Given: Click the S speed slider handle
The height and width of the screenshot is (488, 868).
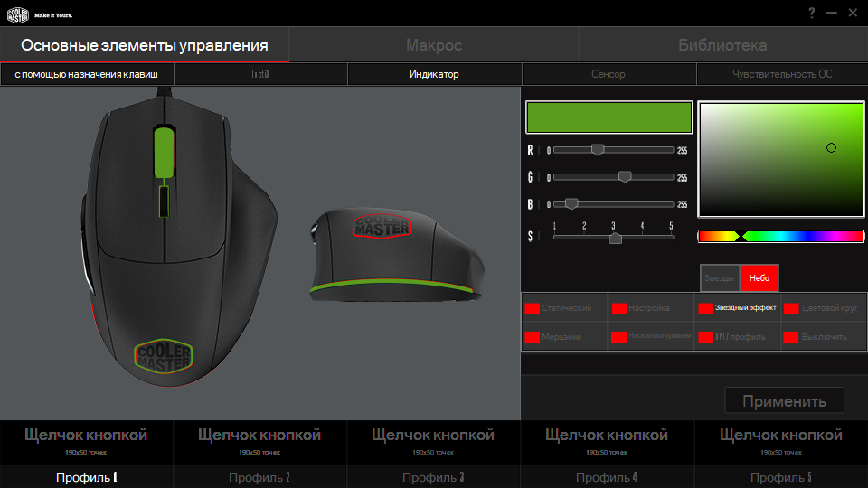Looking at the screenshot, I should [615, 239].
